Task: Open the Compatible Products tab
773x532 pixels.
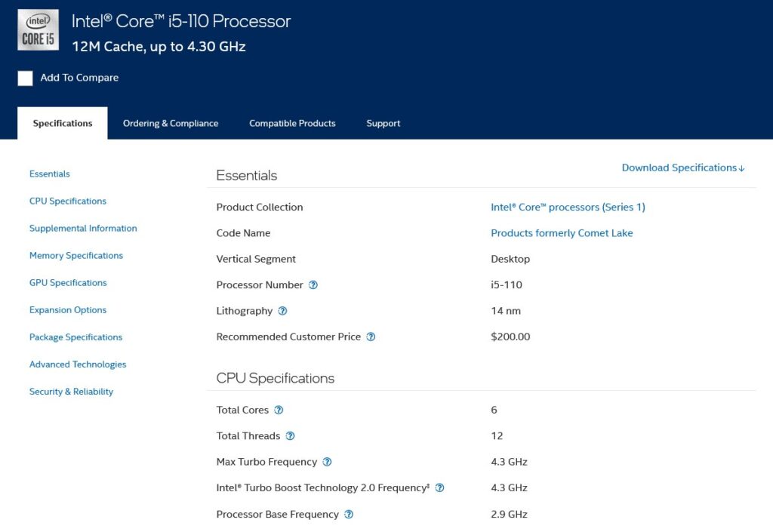Action: 292,124
